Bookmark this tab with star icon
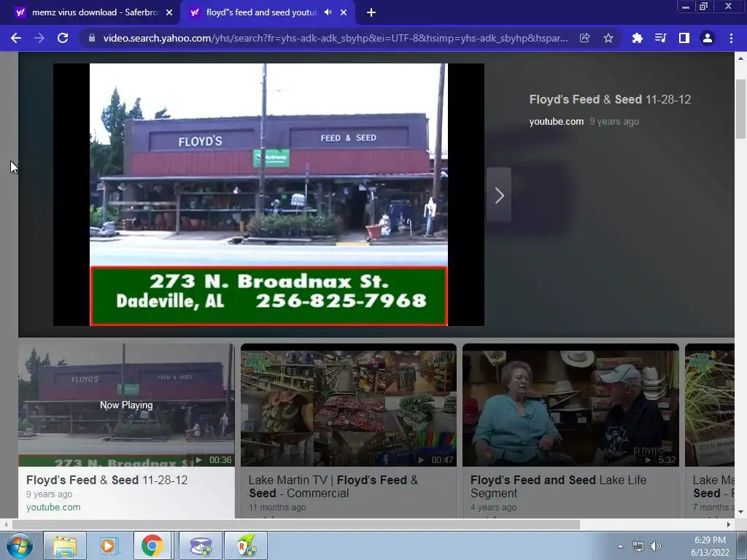Viewport: 747px width, 560px height. [608, 38]
